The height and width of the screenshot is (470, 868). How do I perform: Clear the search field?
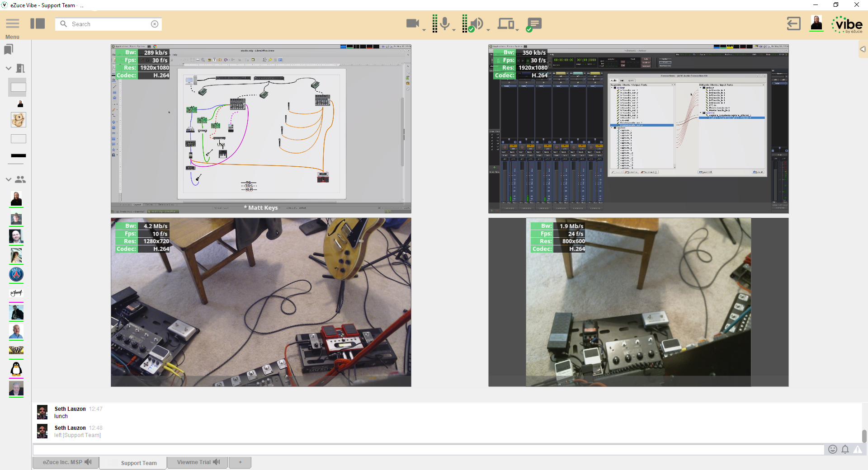pyautogui.click(x=155, y=24)
